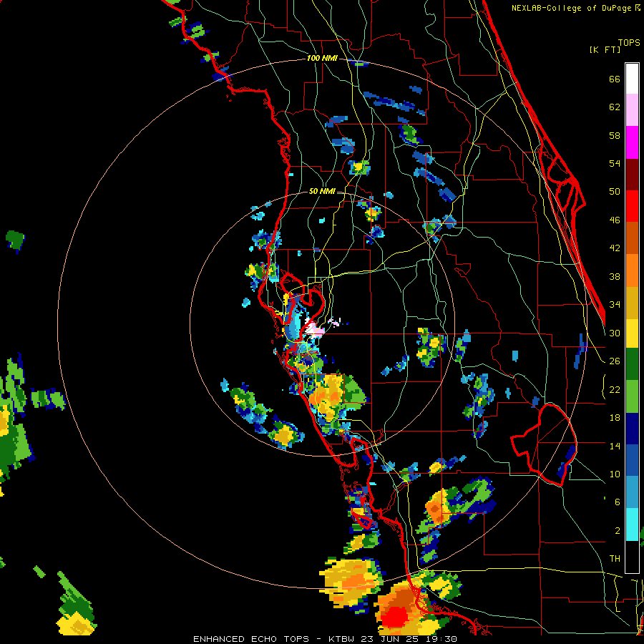644x644 pixels.
Task: Click the 58 legend value
Action: pyautogui.click(x=615, y=135)
